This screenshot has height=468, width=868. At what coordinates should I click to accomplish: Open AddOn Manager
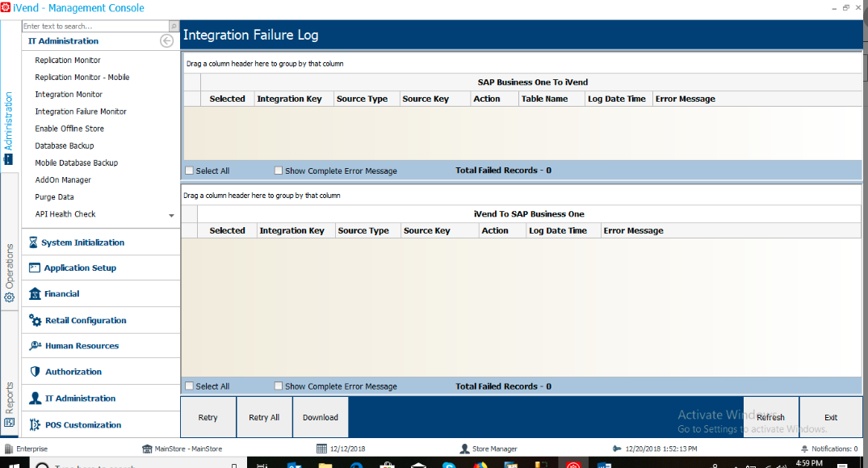pyautogui.click(x=63, y=180)
